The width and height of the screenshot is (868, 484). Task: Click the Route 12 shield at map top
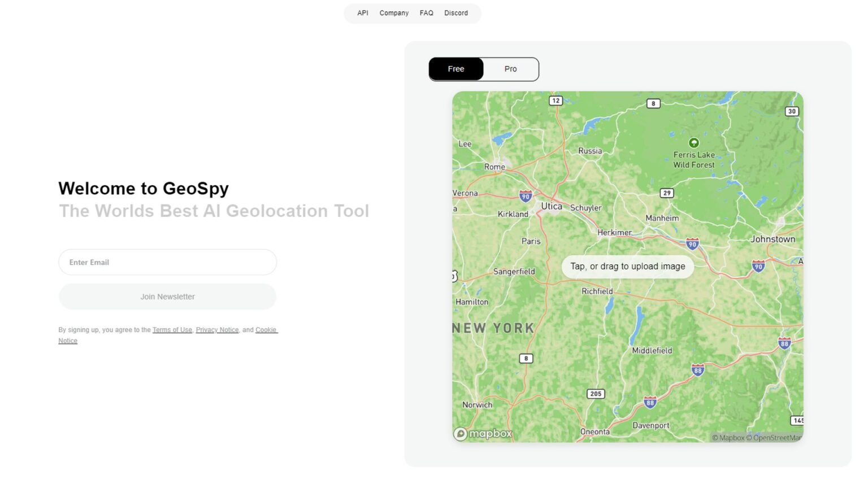(555, 101)
